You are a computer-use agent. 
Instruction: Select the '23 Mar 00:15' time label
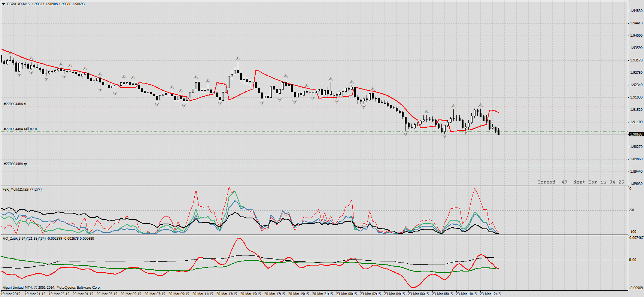(346, 294)
